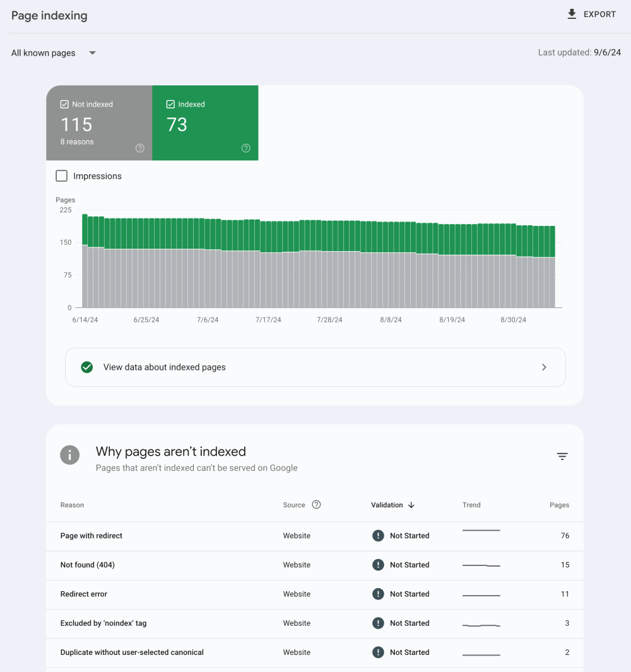Click the warning icon in Page with redirect row

(x=378, y=536)
